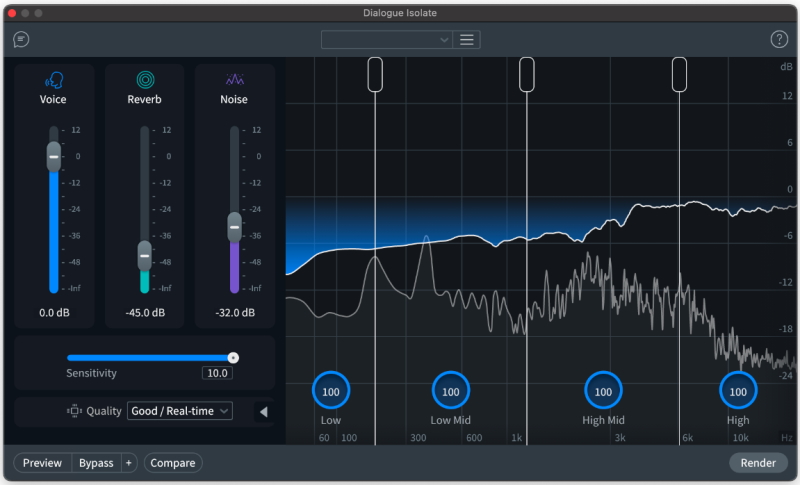
Task: Click the Noise -32.0 dB value
Action: click(x=235, y=313)
